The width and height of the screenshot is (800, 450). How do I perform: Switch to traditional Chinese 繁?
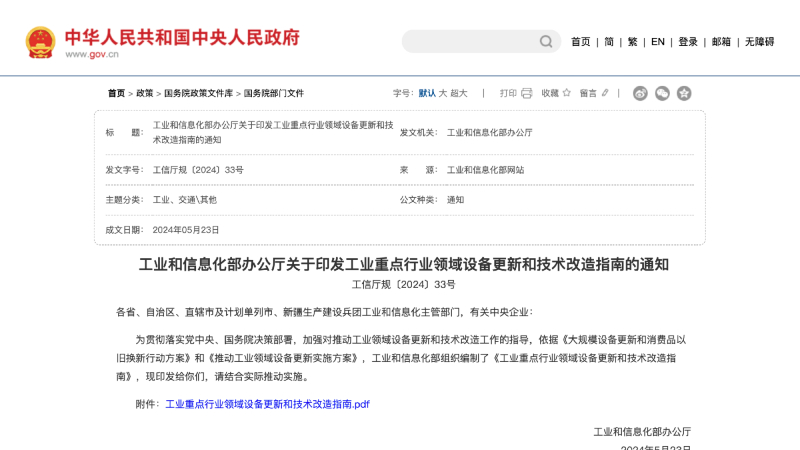click(x=633, y=42)
